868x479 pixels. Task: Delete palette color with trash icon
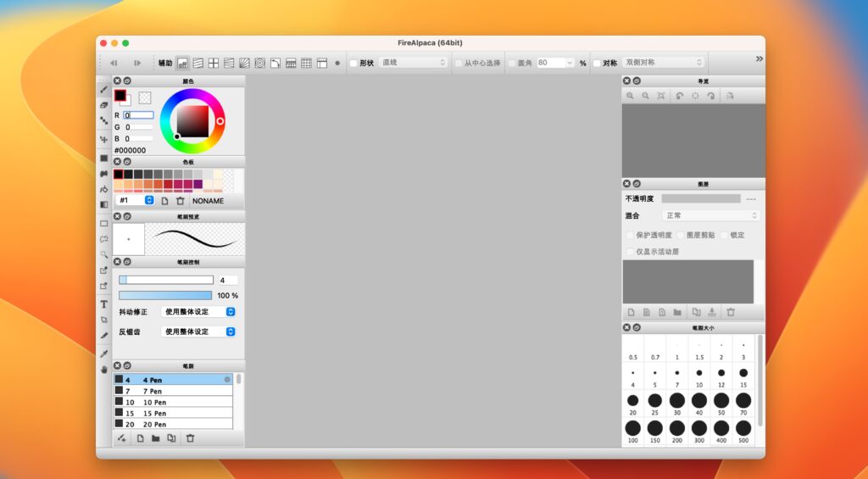tap(180, 201)
